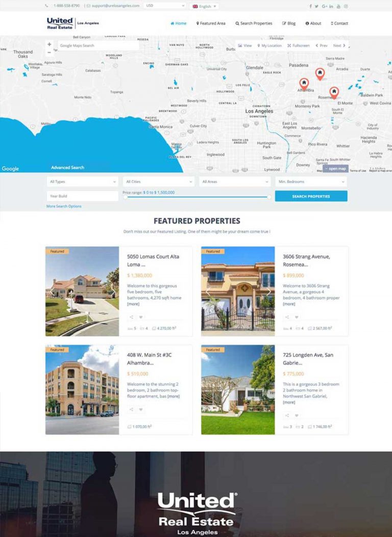
Task: Click inside the Google Maps Search field
Action: pos(99,45)
